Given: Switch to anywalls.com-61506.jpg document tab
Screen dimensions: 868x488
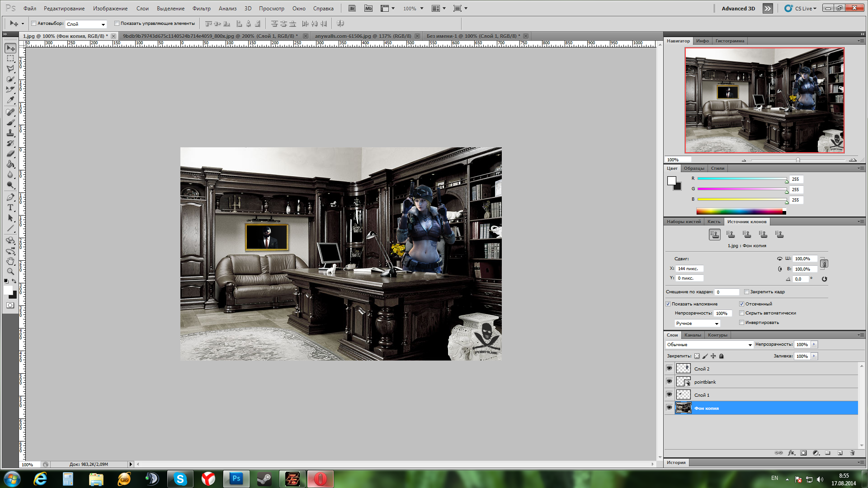Looking at the screenshot, I should coord(363,36).
